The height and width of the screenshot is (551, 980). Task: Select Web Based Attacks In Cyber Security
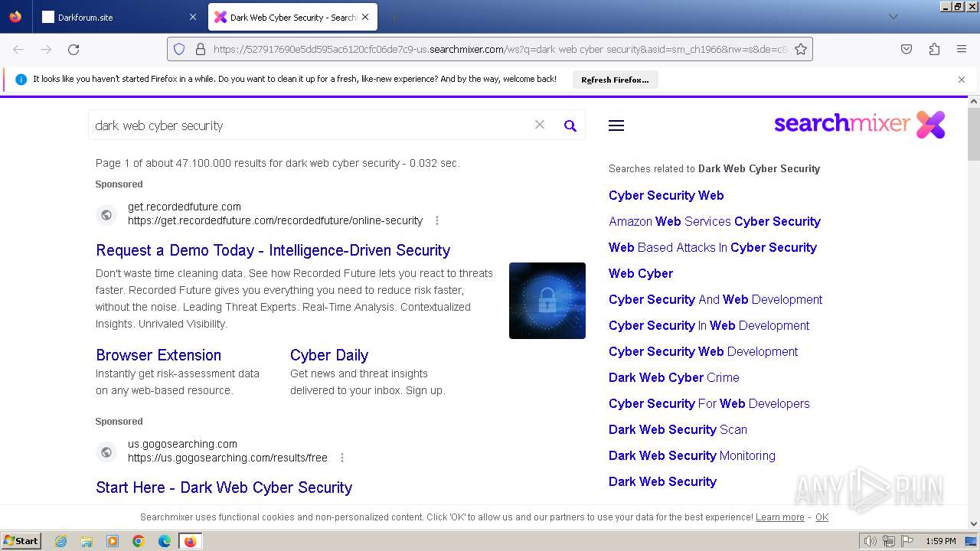tap(713, 247)
